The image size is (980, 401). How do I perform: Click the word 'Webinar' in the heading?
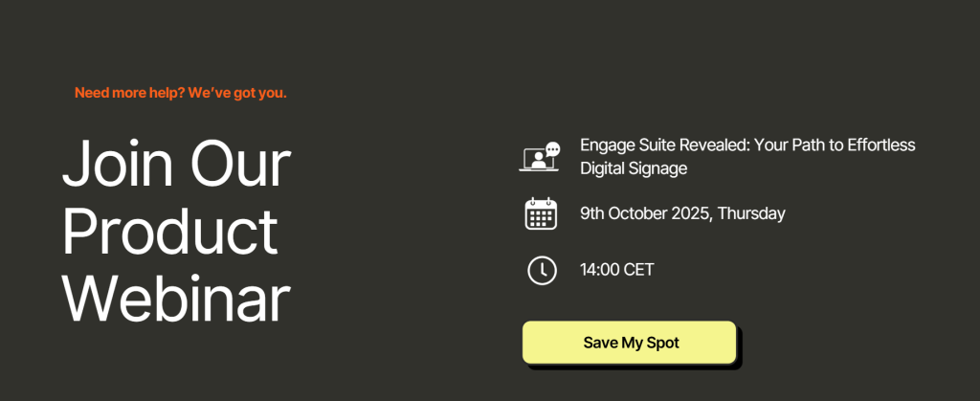tap(176, 299)
